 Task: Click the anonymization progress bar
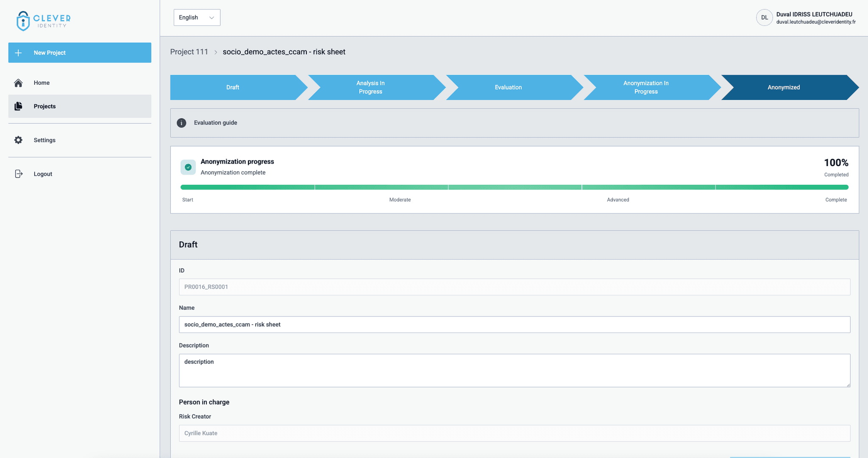click(x=514, y=187)
